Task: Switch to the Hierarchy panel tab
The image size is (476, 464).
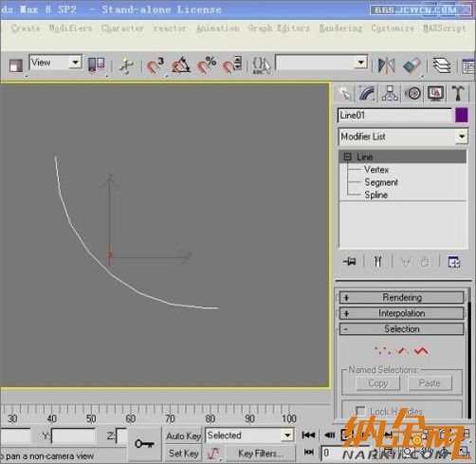Action: pyautogui.click(x=390, y=94)
